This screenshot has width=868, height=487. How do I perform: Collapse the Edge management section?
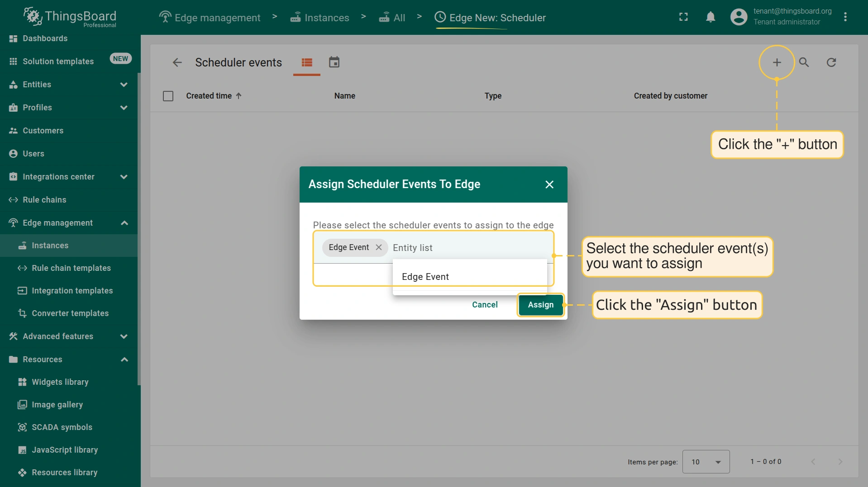pyautogui.click(x=124, y=223)
